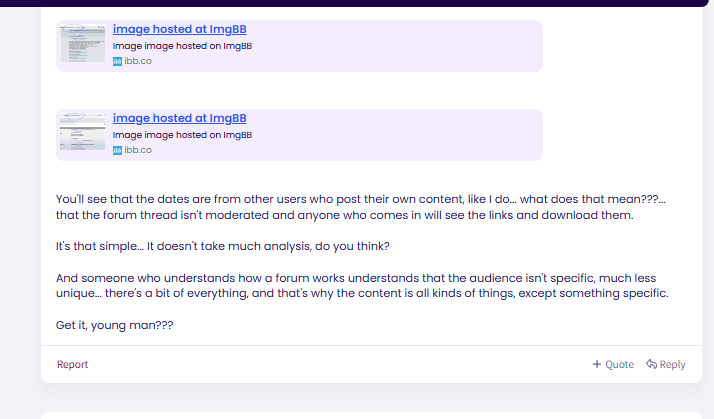Click the upper ImgBB preview thumbnail
The width and height of the screenshot is (714, 419).
(82, 43)
